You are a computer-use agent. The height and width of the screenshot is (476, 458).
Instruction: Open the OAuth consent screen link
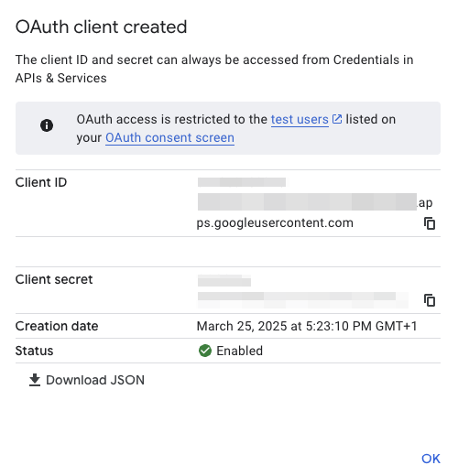click(169, 138)
